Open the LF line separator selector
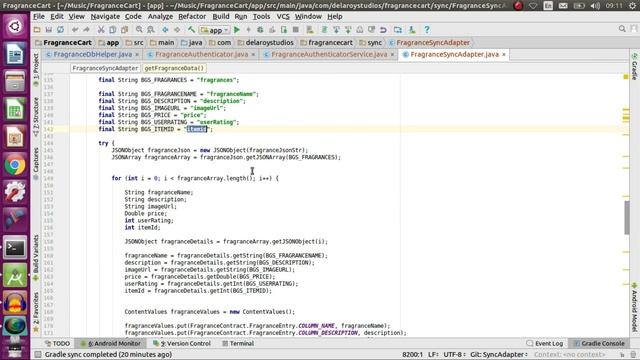This screenshot has width=640, height=360. point(433,354)
